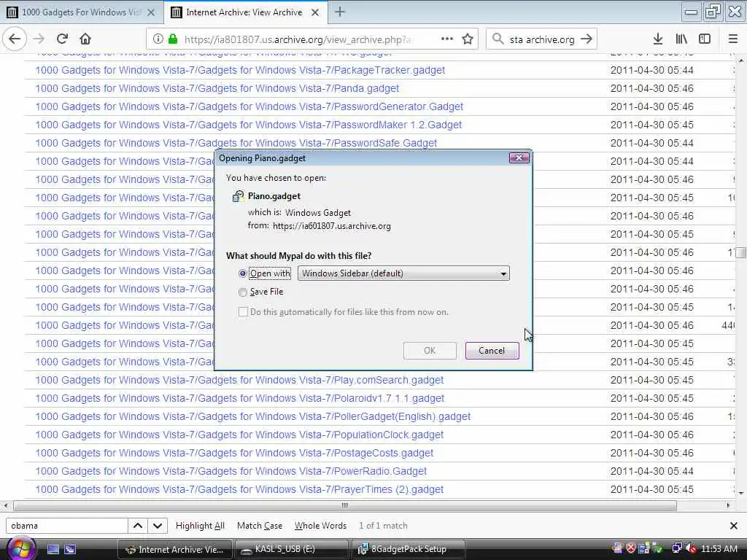Click the search magnifier icon in search box
Image resolution: width=747 pixels, height=560 pixels.
click(498, 39)
